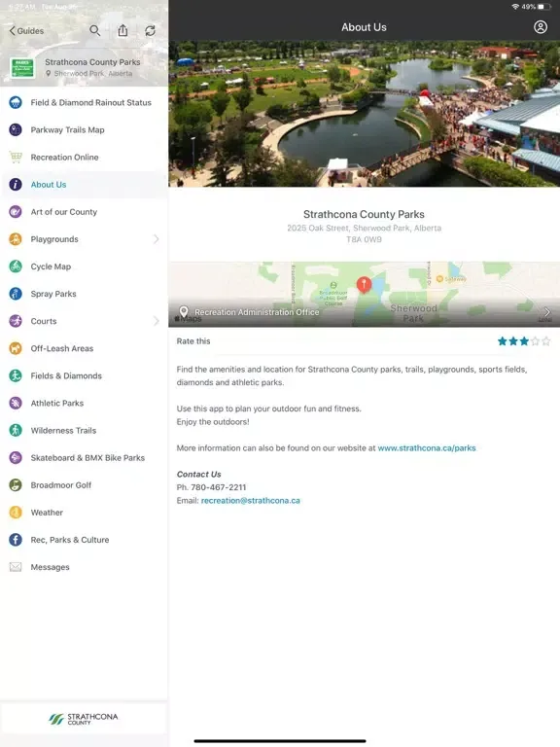
Task: Click the Wilderness Trails hiker icon
Action: 16,430
